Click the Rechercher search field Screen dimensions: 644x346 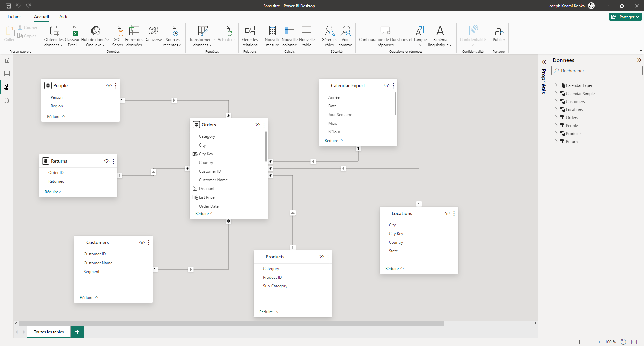(x=597, y=71)
